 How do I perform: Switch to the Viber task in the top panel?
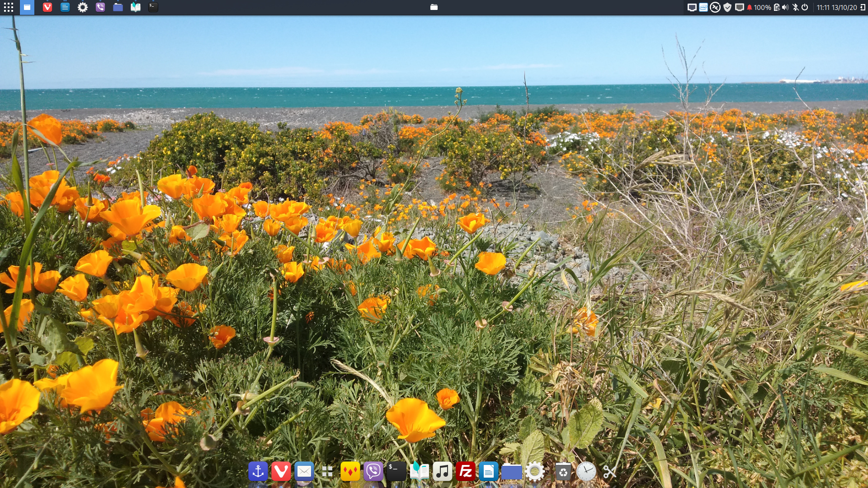[100, 7]
